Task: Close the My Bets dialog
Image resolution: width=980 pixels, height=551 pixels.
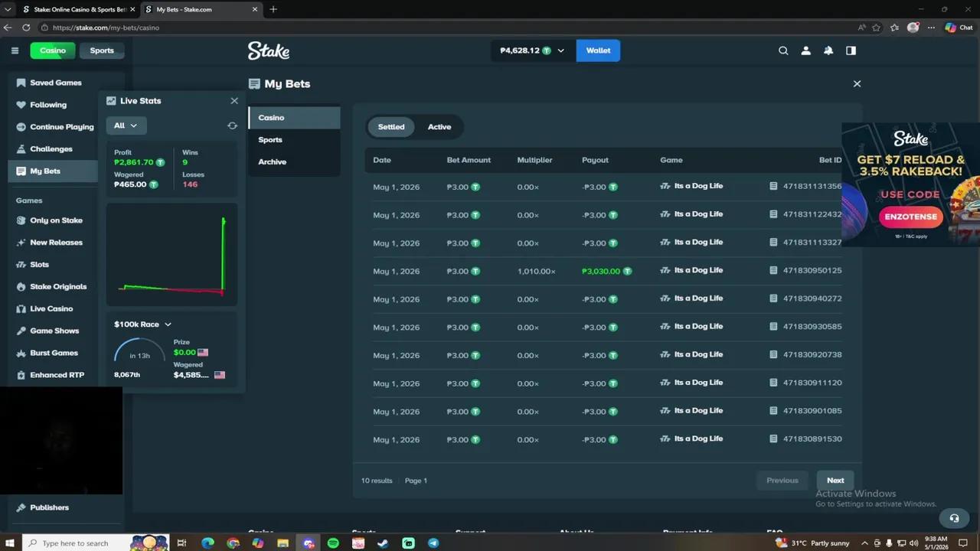Action: coord(857,83)
